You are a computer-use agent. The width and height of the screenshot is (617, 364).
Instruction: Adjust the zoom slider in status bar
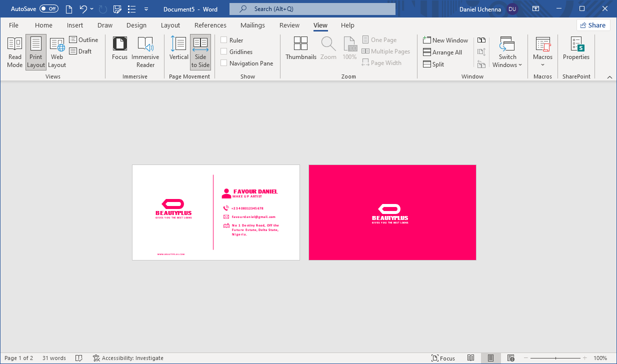[557, 358]
